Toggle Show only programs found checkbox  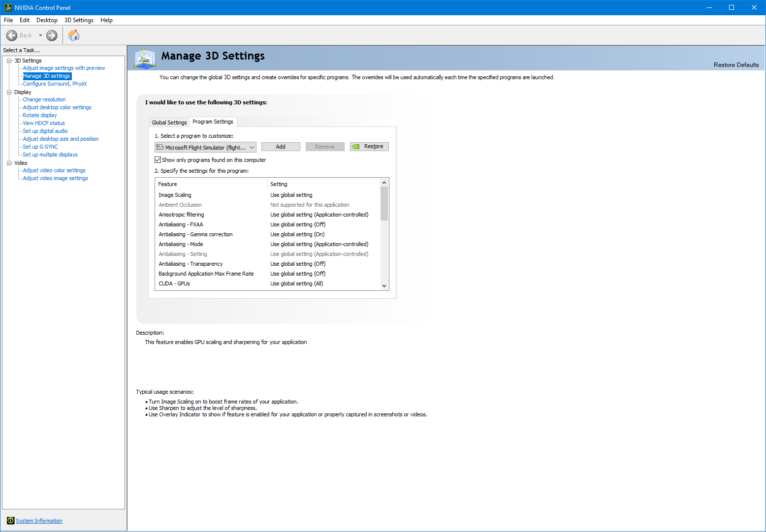click(x=158, y=160)
